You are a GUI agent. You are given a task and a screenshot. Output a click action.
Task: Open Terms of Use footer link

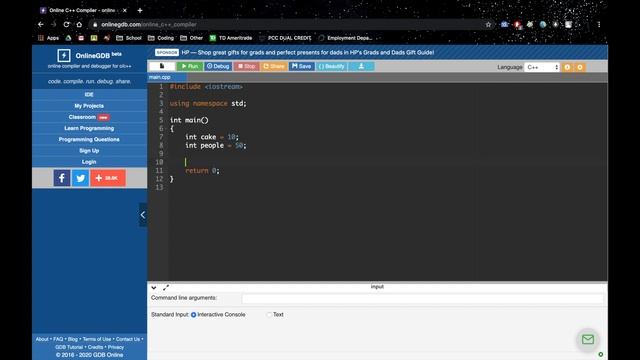[x=97, y=339]
